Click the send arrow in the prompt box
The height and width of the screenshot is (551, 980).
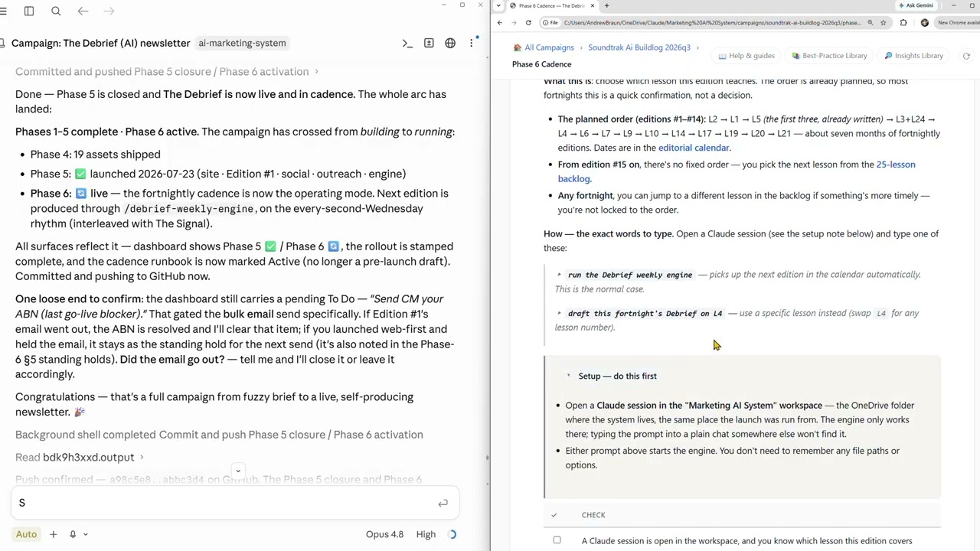click(x=443, y=503)
